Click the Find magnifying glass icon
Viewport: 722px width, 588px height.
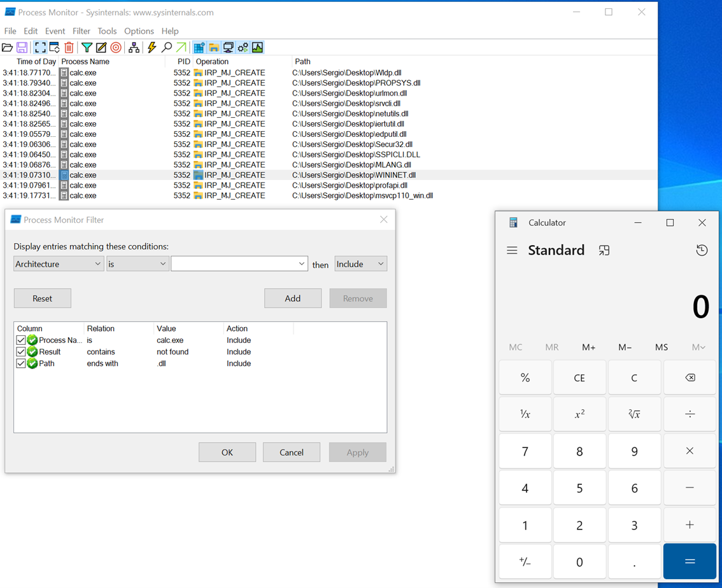pyautogui.click(x=167, y=48)
